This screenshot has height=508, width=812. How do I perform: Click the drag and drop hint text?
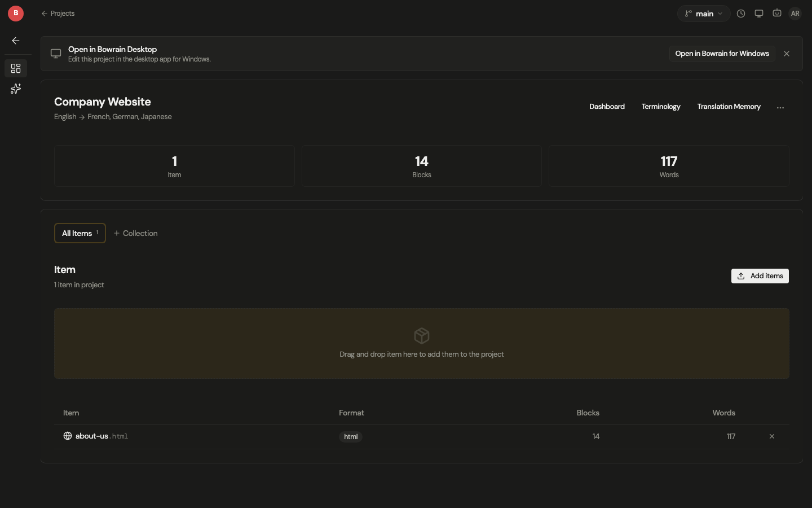pyautogui.click(x=422, y=354)
